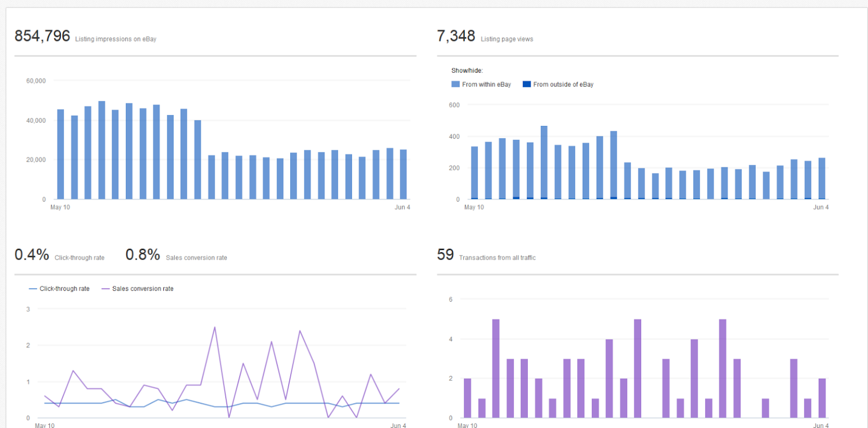The height and width of the screenshot is (428, 868).
Task: Toggle the 'From within eBay' legend series
Action: pyautogui.click(x=481, y=84)
